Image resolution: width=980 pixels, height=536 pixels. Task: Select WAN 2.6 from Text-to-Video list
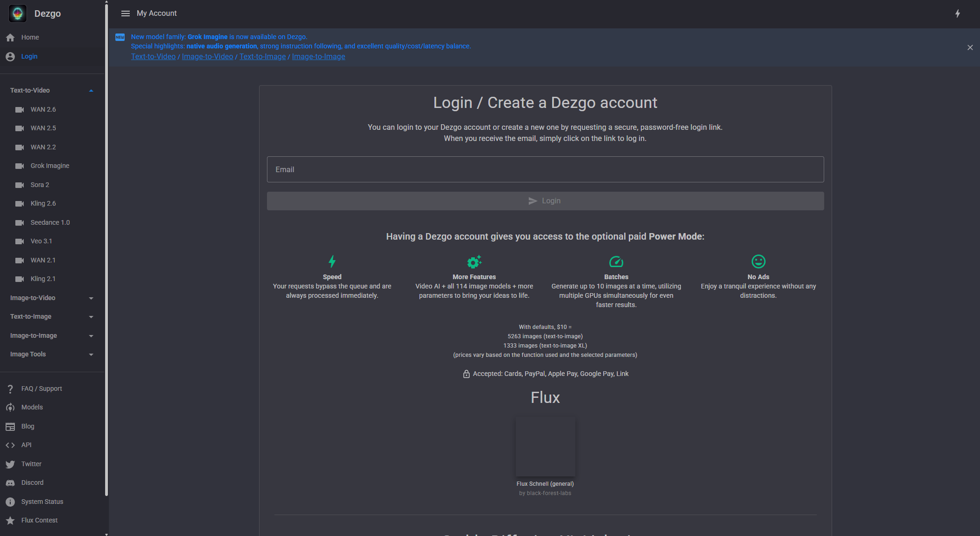coord(43,109)
